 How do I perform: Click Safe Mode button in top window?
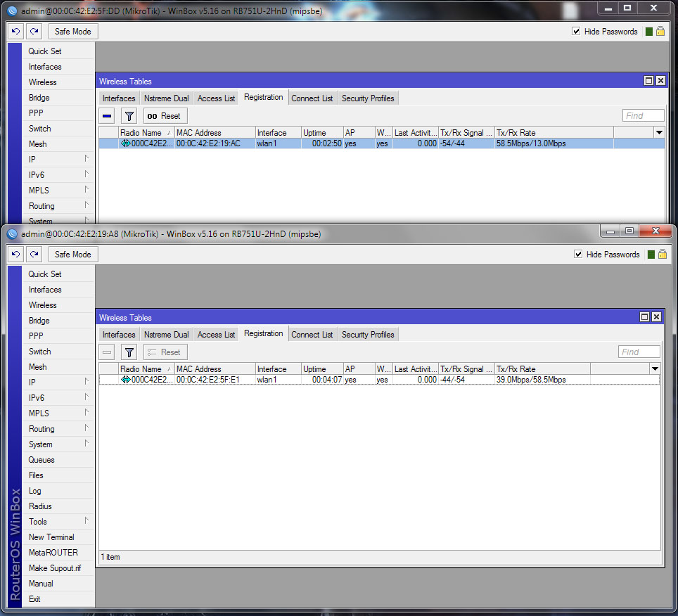pos(73,31)
